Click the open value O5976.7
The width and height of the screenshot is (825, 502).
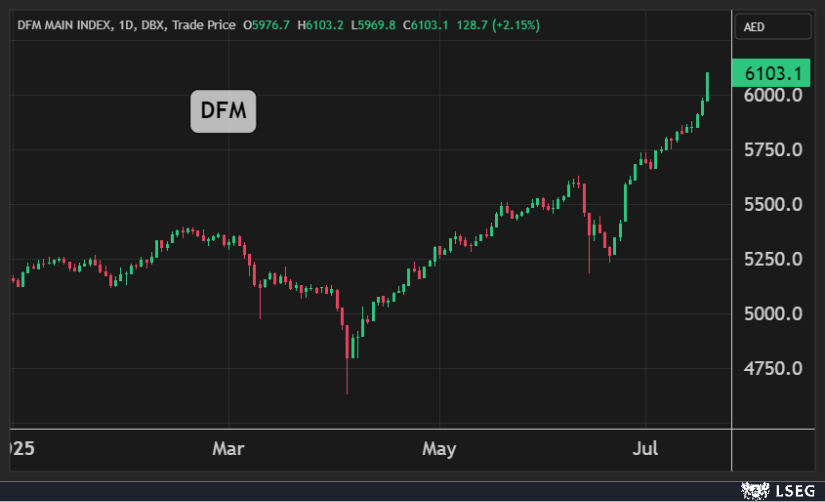point(269,25)
